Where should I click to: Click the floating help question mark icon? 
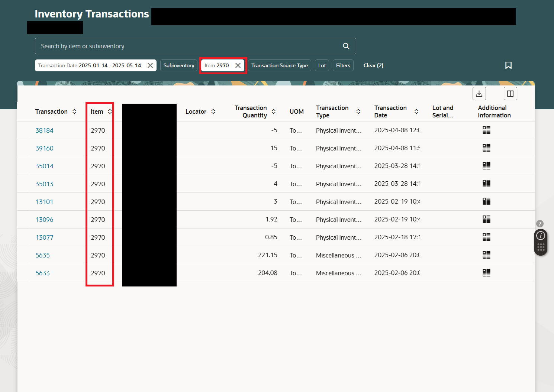pos(539,223)
